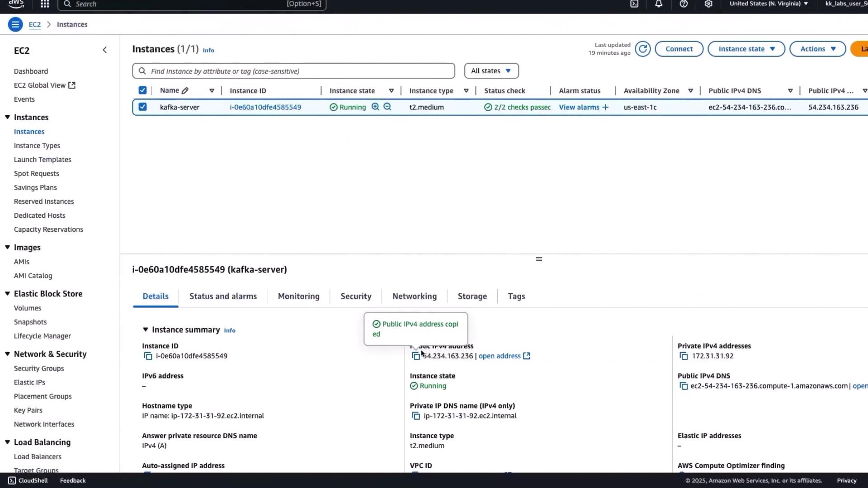Copy the Instance ID in summary
Screen dimensions: 868x488
pyautogui.click(x=148, y=356)
